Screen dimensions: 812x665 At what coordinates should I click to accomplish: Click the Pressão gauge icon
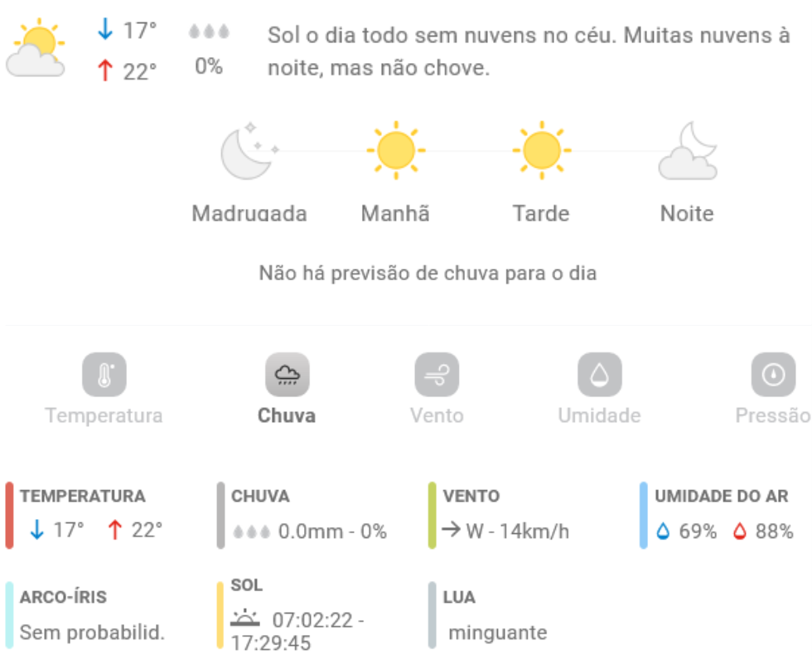(773, 375)
